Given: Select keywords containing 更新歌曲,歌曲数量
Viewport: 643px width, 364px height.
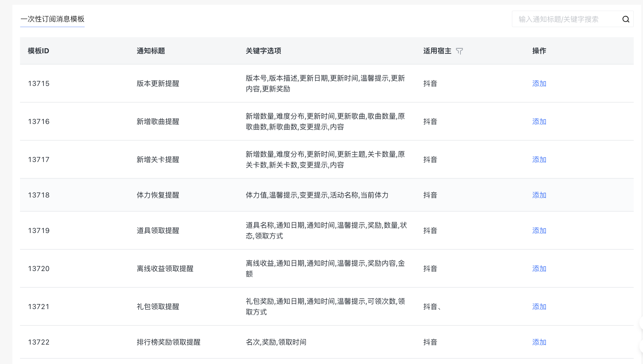Looking at the screenshot, I should click(x=325, y=121).
